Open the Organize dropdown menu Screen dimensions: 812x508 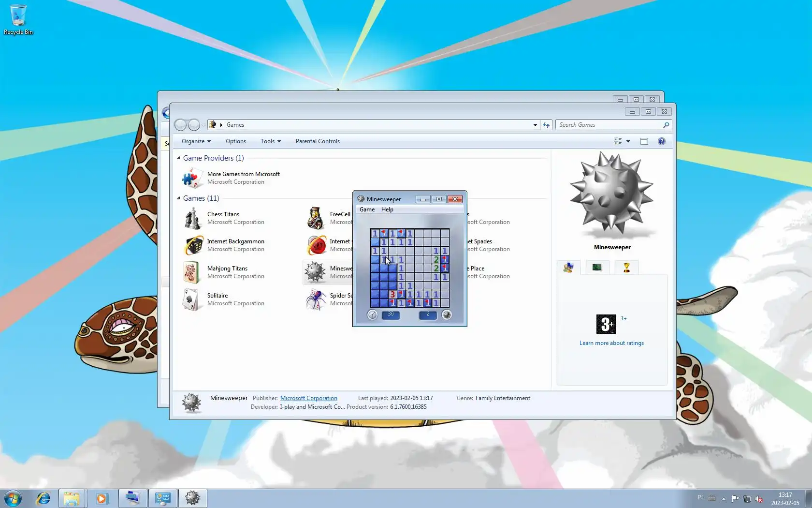(196, 141)
